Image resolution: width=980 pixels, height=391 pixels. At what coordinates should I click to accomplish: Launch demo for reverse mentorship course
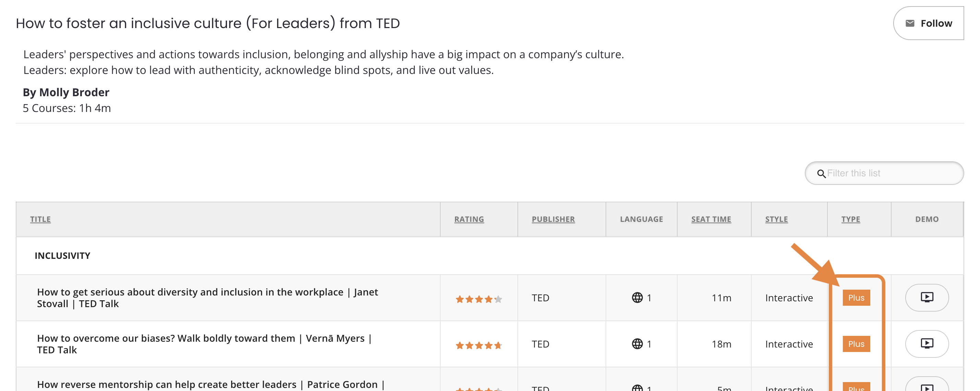[927, 385]
